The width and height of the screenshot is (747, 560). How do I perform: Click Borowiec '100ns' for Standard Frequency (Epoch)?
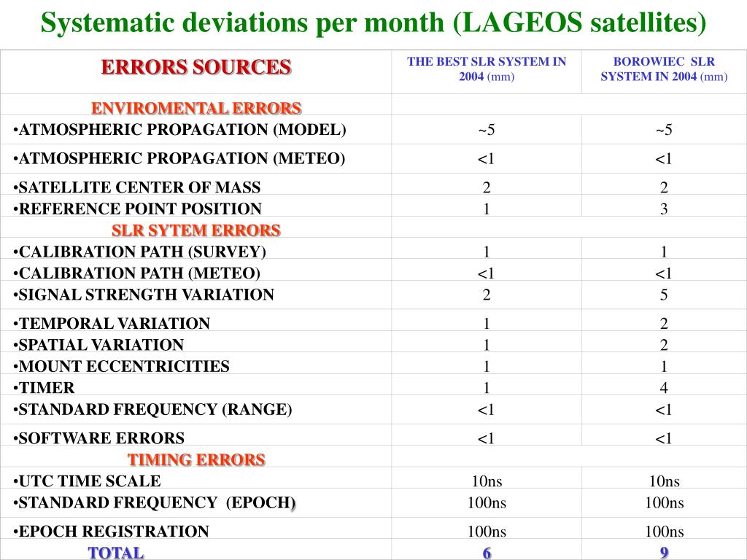665,503
